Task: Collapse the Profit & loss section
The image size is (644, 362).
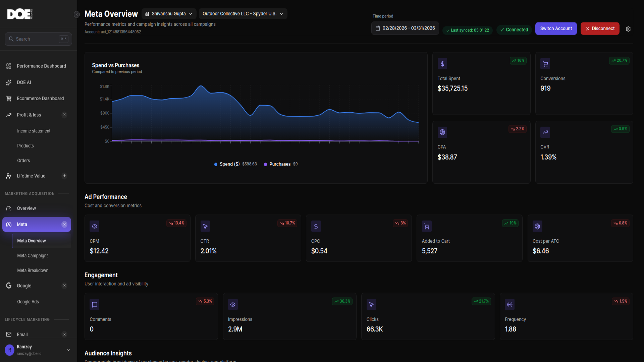Action: [x=64, y=115]
